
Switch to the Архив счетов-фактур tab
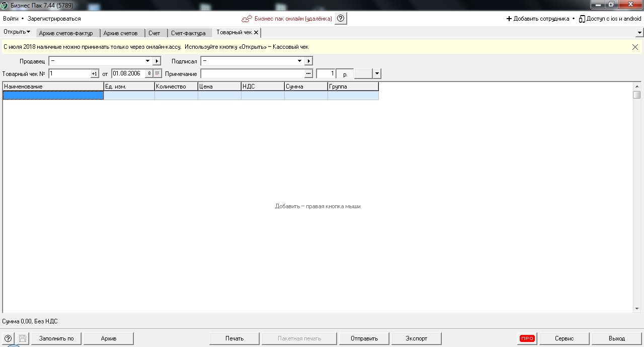click(66, 33)
